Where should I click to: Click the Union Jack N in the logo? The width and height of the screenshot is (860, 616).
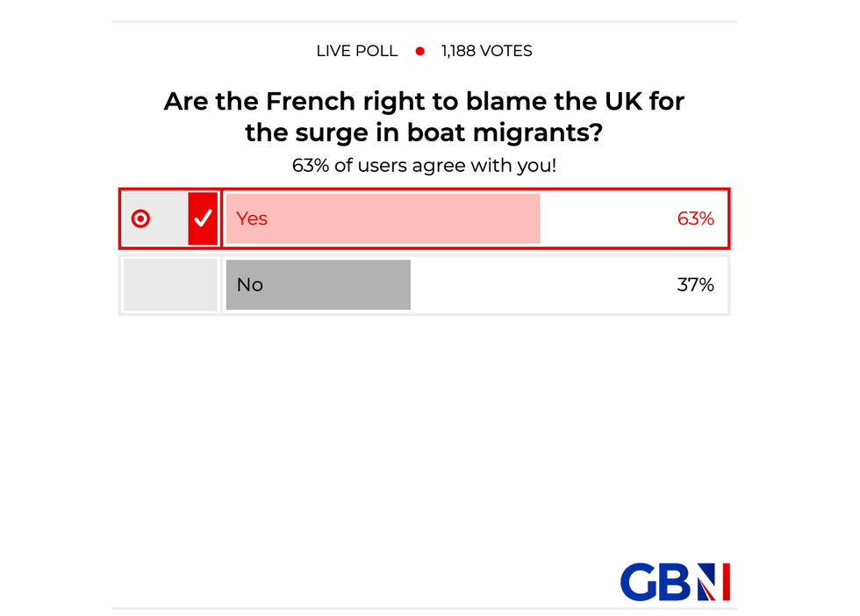pyautogui.click(x=713, y=582)
